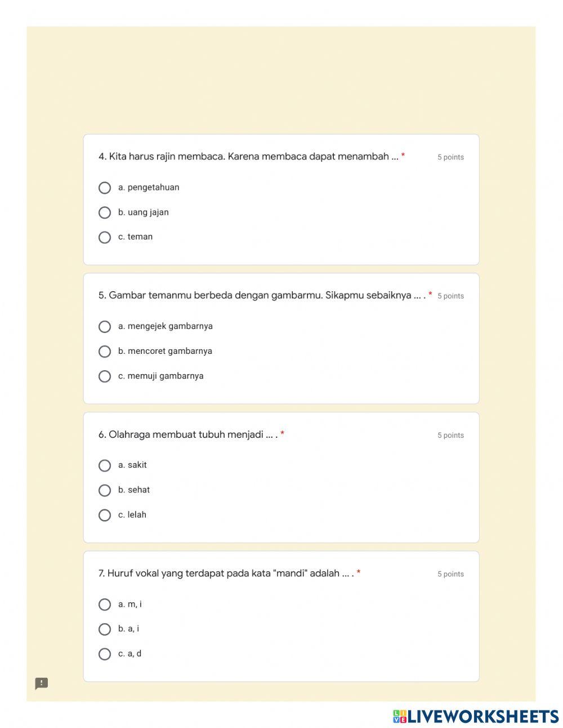This screenshot has width=563, height=728.
Task: Choose 'c. a, d' option
Action: [x=105, y=654]
